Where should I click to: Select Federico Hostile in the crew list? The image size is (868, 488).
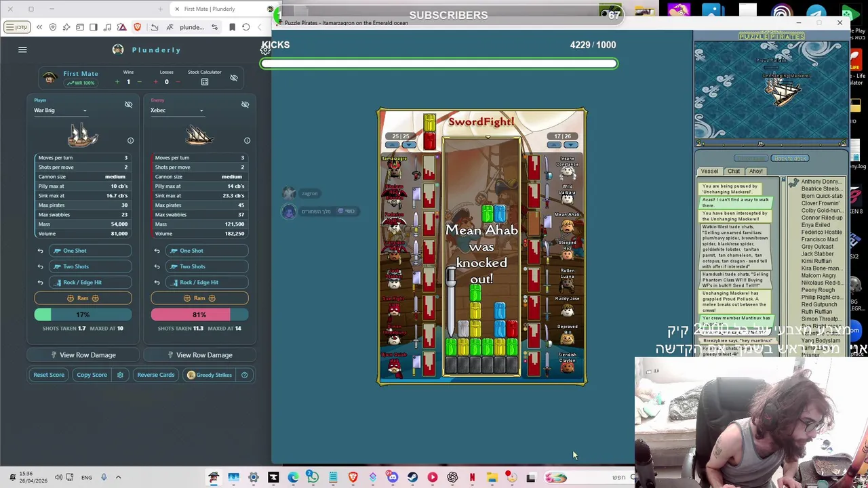click(x=821, y=232)
